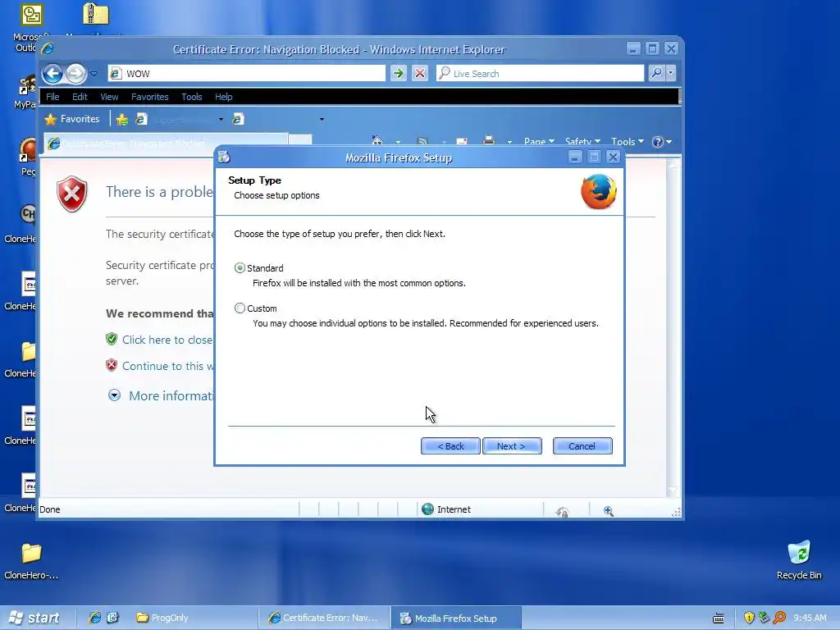This screenshot has width=840, height=630.
Task: Click the Add to Favorites Bar icon
Action: pyautogui.click(x=122, y=119)
